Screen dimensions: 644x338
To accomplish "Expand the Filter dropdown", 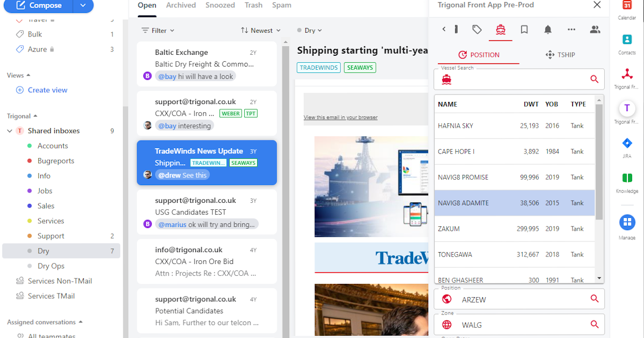I will coord(158,31).
